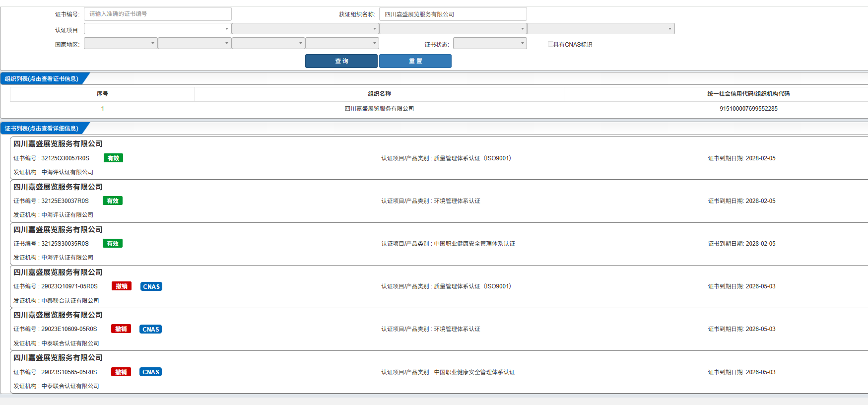Click serial number 1 in the organization table
Viewport: 868px width, 405px height.
[x=102, y=109]
